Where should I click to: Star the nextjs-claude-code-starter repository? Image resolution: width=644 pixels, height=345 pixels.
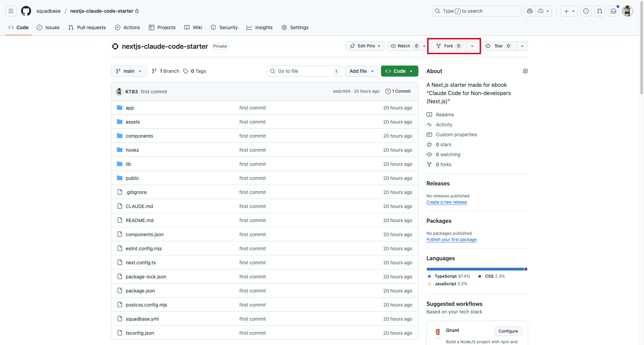[x=498, y=46]
